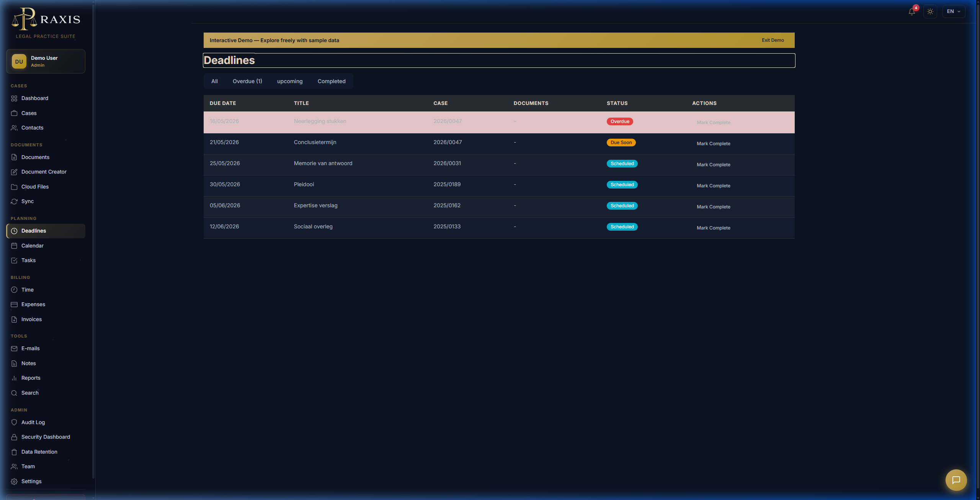Toggle light theme with sun icon
Viewport: 980px width, 500px height.
930,11
